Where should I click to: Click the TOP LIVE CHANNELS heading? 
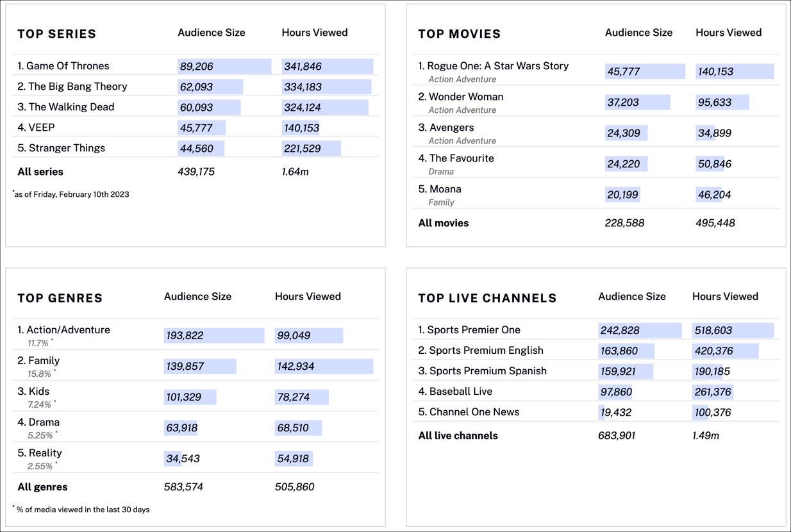[x=488, y=298]
